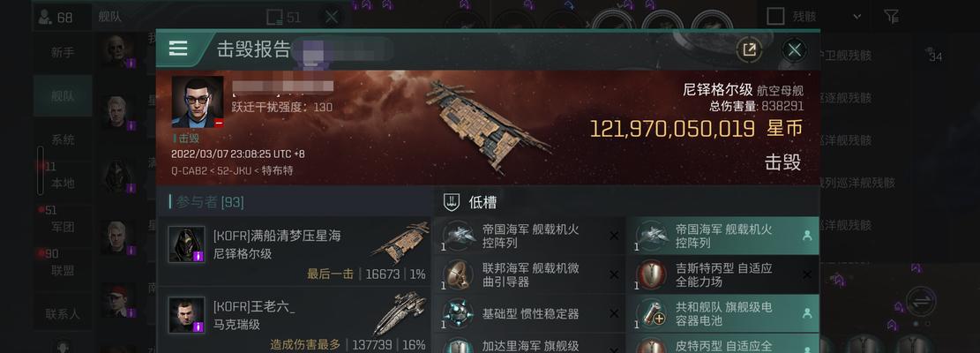980x353 pixels.
Task: Open participant 王老六_ entry
Action: 294,319
